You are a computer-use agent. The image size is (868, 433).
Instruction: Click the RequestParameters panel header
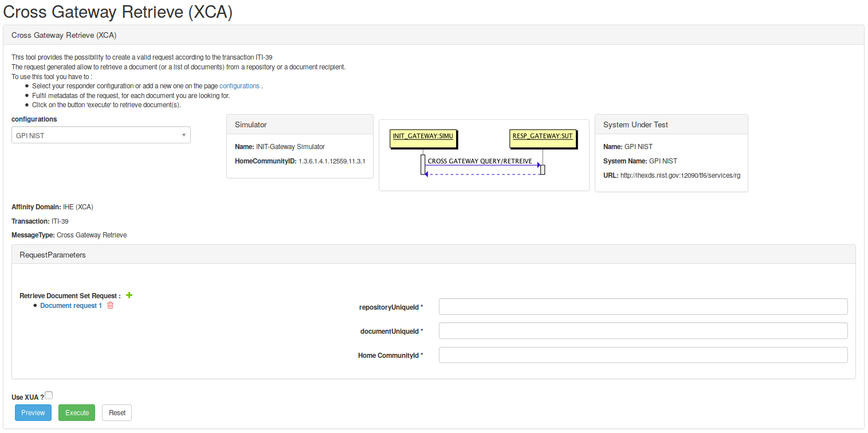click(433, 255)
